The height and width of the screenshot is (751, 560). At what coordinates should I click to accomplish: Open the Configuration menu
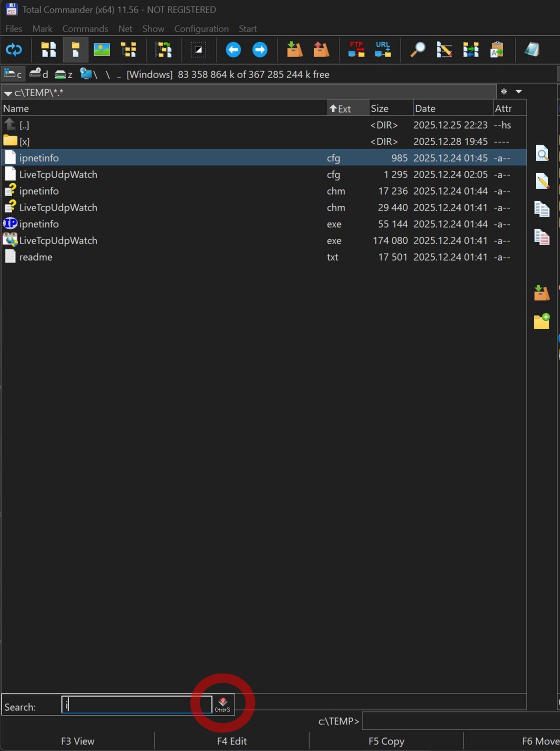click(201, 28)
